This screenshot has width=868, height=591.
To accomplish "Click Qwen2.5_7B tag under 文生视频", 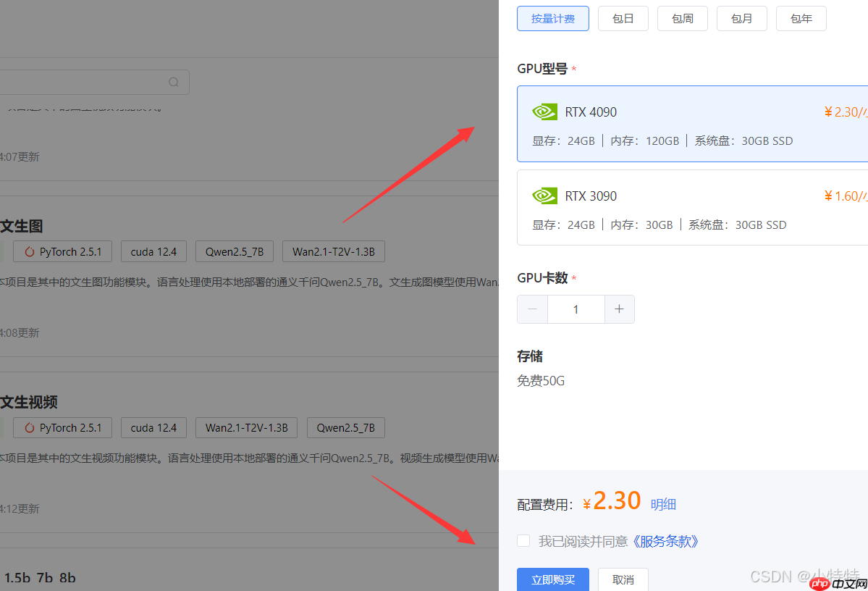I will [345, 427].
